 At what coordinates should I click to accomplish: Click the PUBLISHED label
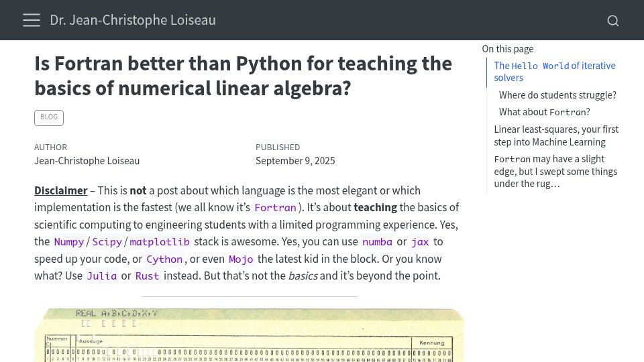click(x=278, y=147)
